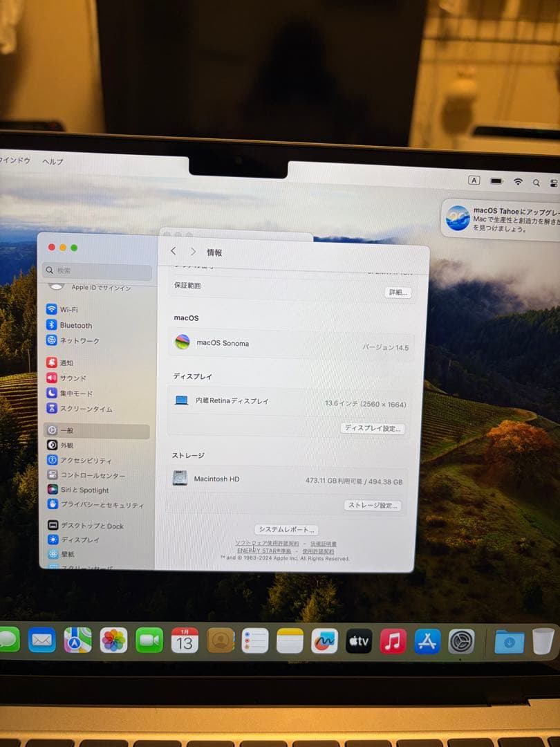Open Downloads folder in Dock
Viewport: 560px width, 747px height.
(x=509, y=642)
